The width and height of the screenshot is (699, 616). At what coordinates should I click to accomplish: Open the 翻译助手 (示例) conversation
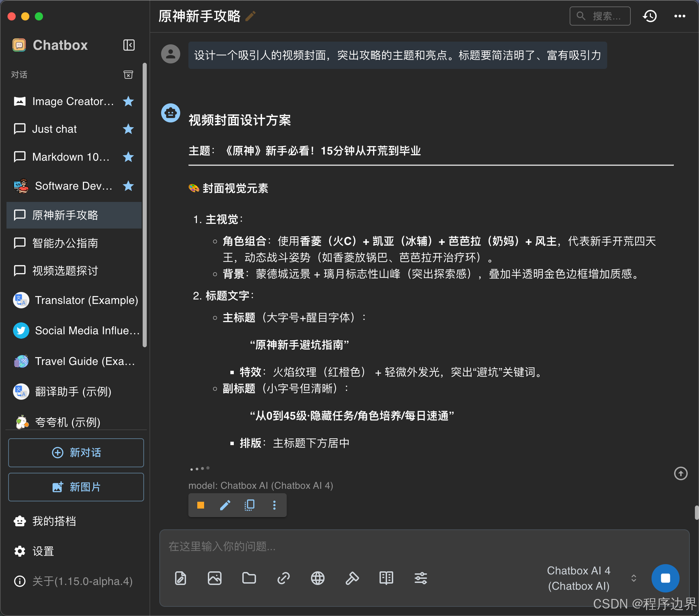pyautogui.click(x=74, y=392)
